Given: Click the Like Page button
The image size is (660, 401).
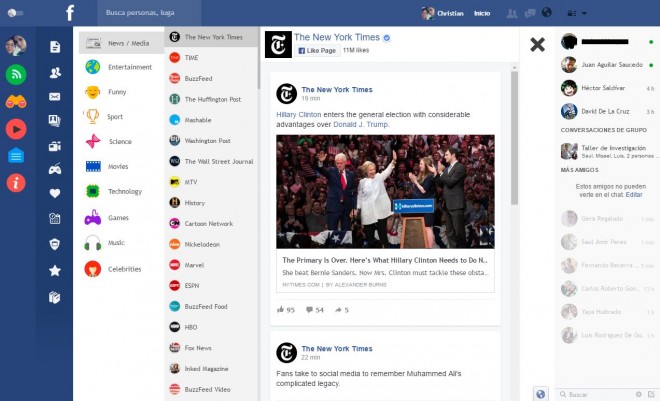Looking at the screenshot, I should click(x=317, y=48).
